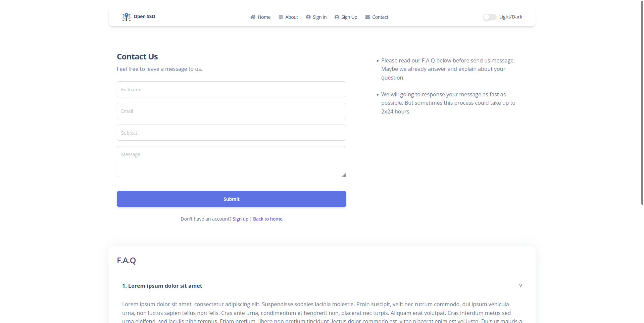Screen dimensions: 644x323
Task: Open the About menu item
Action: tap(292, 17)
